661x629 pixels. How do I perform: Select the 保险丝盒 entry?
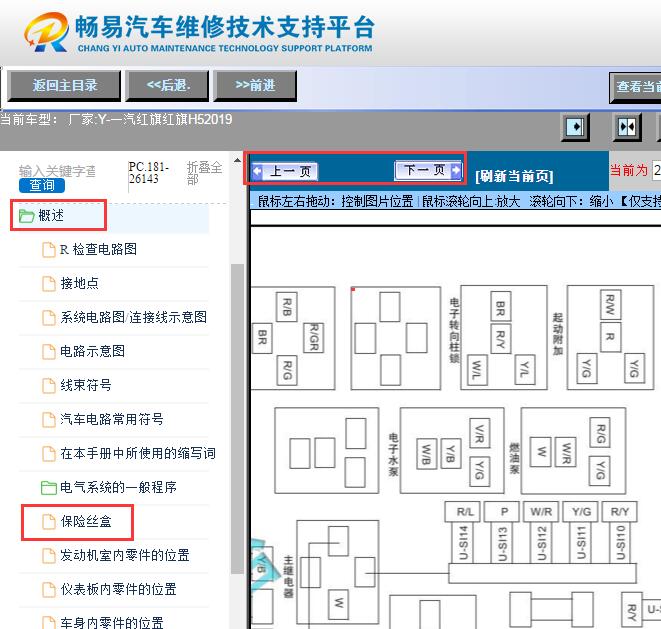pos(86,521)
